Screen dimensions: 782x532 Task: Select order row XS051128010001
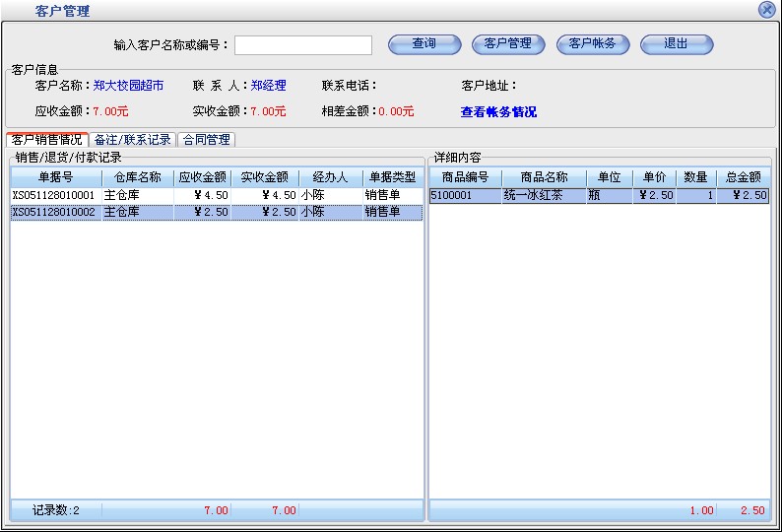pyautogui.click(x=54, y=196)
